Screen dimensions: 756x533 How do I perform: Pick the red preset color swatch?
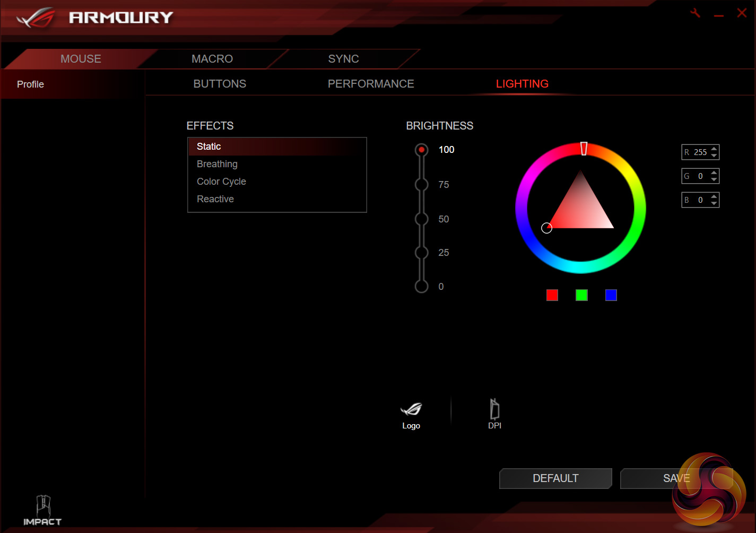click(x=552, y=295)
